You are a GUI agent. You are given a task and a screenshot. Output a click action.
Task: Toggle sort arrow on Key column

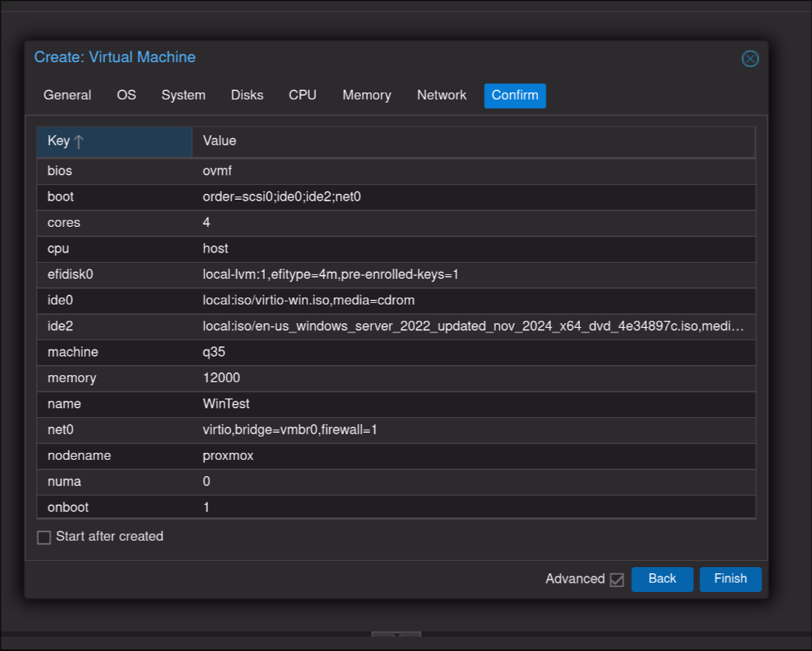point(78,141)
